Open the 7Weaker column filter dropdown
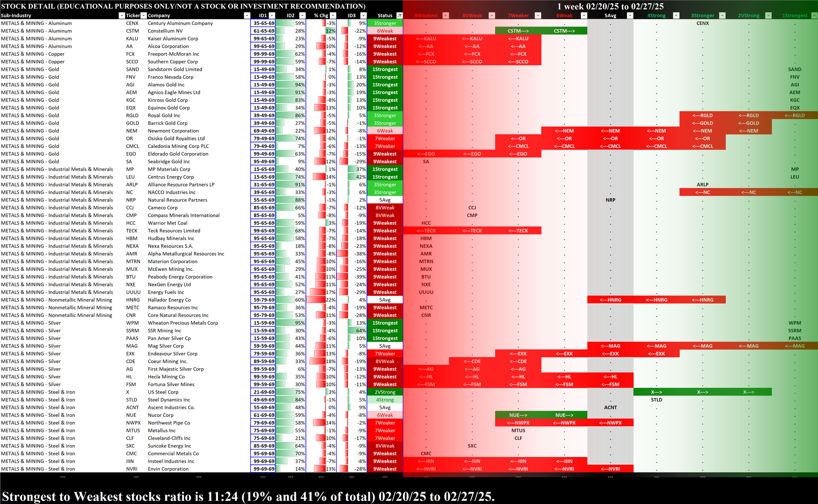 click(x=538, y=16)
